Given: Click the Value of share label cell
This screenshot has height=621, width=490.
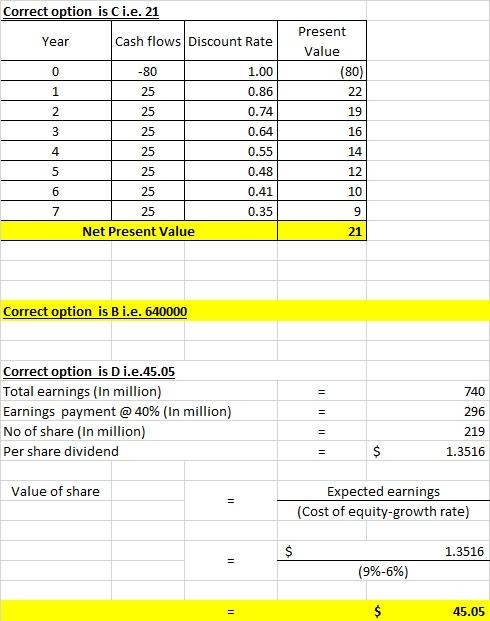Looking at the screenshot, I should pos(56,491).
